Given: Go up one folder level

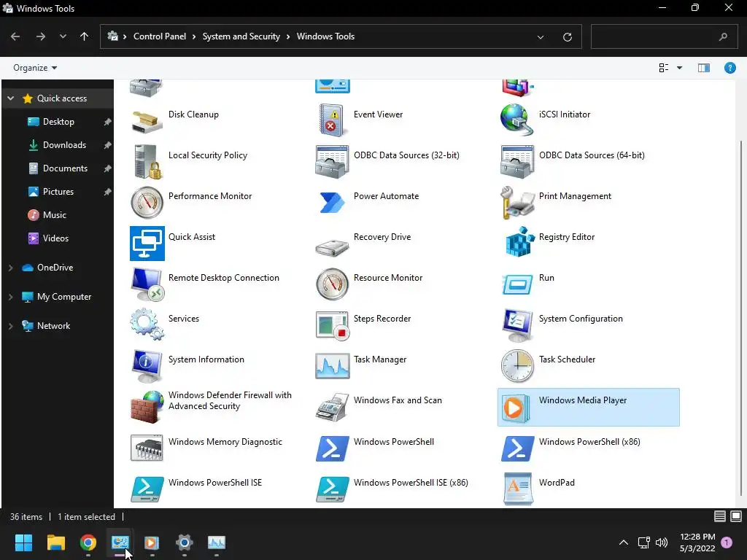Looking at the screenshot, I should point(85,36).
